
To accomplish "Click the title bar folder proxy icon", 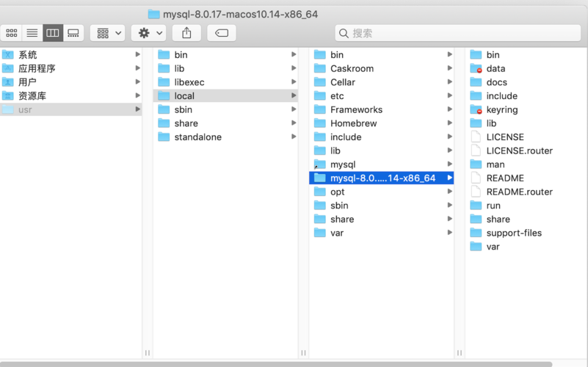I will pos(153,14).
